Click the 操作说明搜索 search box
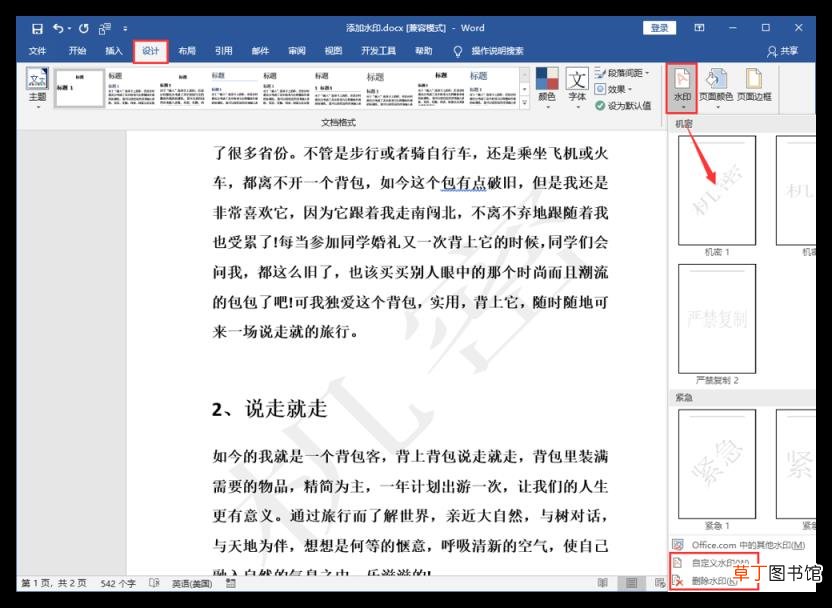This screenshot has height=608, width=832. pyautogui.click(x=497, y=51)
